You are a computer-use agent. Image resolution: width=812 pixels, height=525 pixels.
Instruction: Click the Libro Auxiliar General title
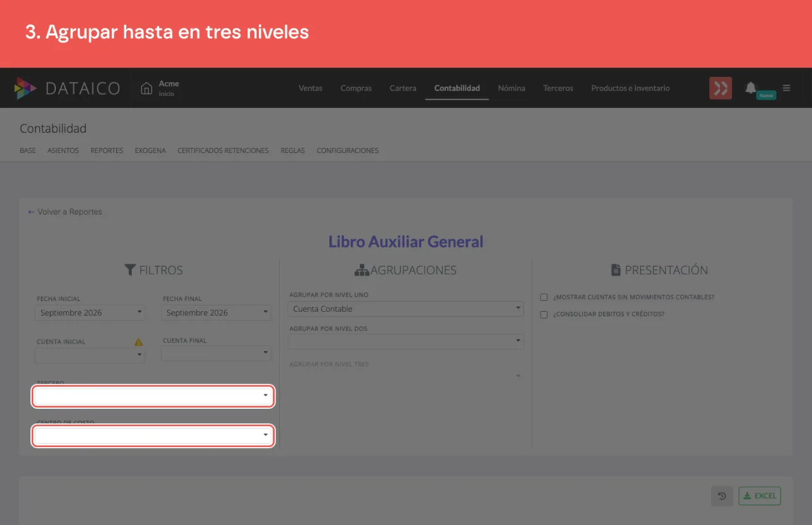point(406,242)
